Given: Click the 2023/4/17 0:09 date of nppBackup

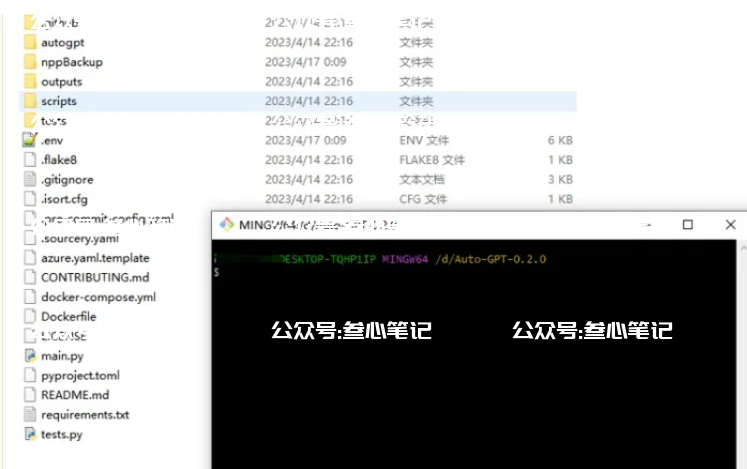Looking at the screenshot, I should [305, 62].
